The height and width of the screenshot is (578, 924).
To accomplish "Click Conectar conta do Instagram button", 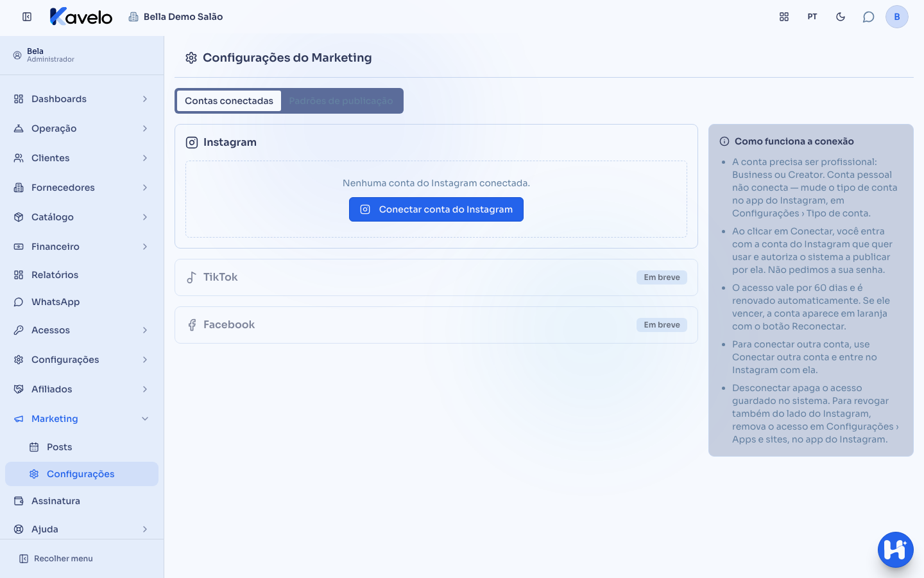I will (436, 209).
